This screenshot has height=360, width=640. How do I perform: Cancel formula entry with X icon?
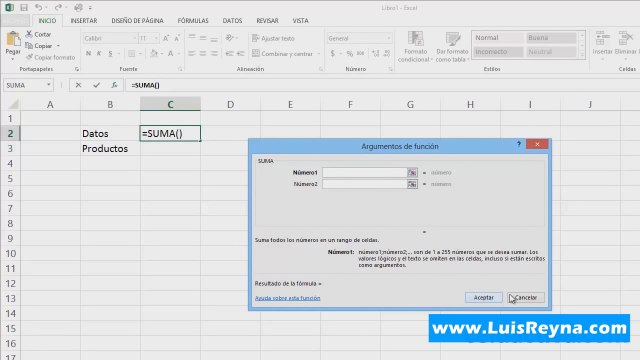coord(78,85)
